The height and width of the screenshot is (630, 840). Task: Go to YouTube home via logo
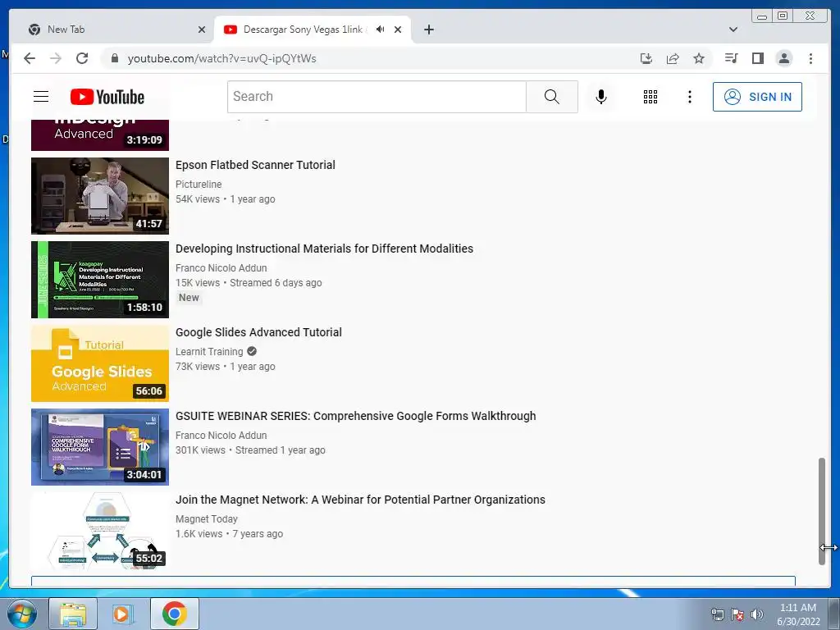tap(107, 97)
